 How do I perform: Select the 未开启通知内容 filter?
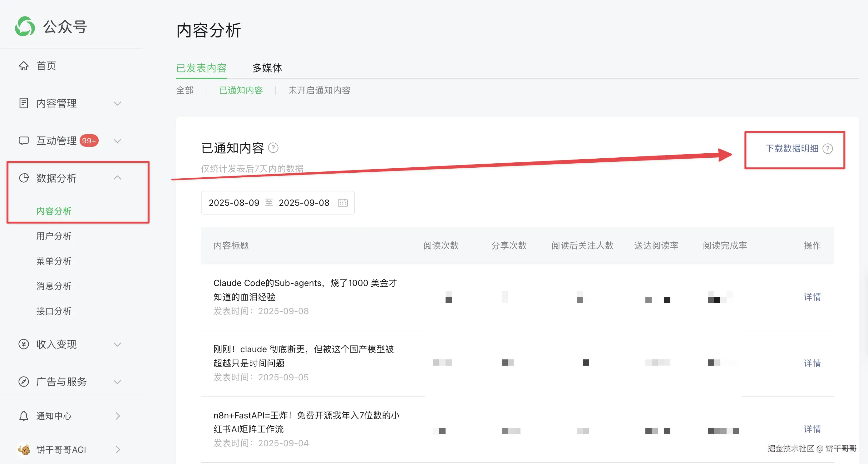click(x=319, y=90)
